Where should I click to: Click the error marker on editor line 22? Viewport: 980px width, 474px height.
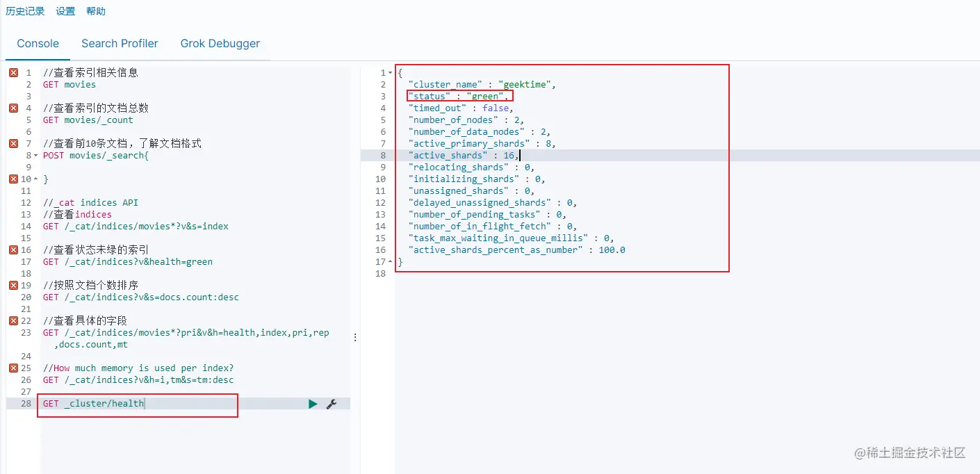(x=13, y=321)
